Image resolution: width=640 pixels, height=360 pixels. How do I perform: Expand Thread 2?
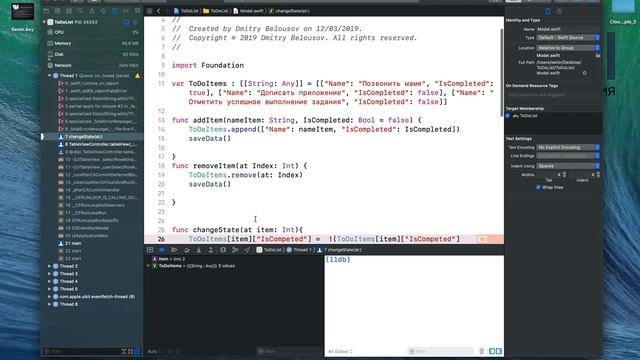point(50,266)
